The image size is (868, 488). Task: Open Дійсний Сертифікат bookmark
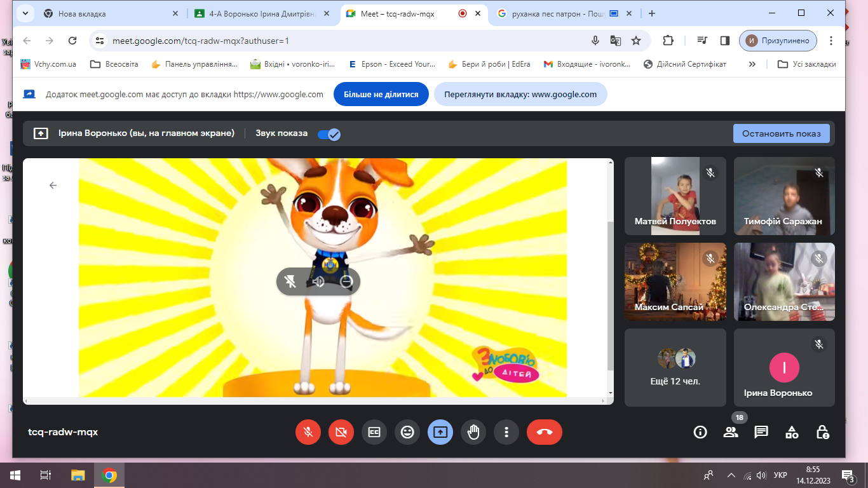tap(685, 64)
